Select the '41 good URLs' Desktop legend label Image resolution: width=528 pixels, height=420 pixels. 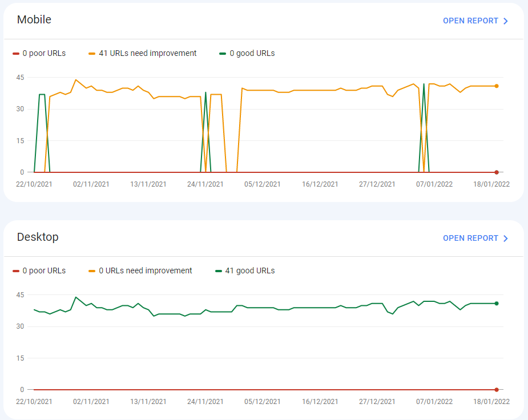(x=249, y=270)
